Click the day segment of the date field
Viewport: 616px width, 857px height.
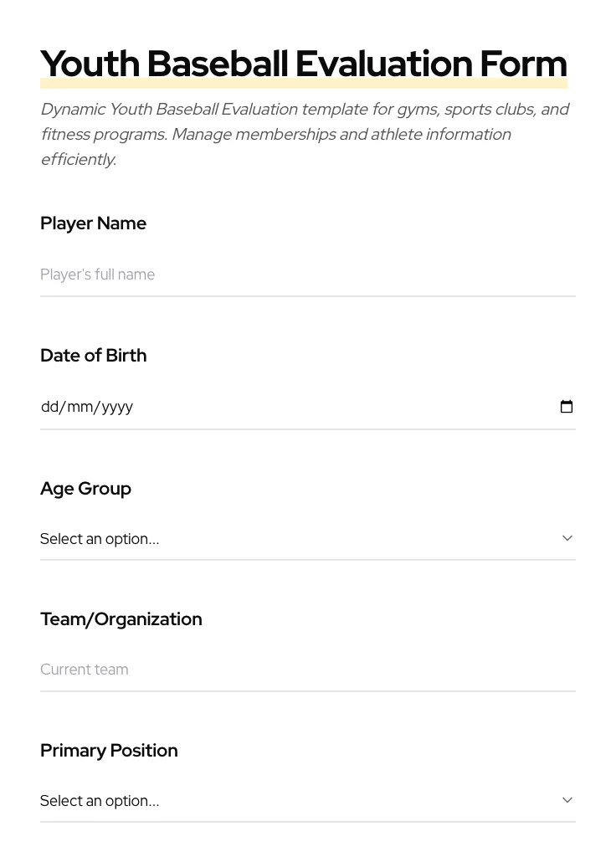[x=49, y=406]
